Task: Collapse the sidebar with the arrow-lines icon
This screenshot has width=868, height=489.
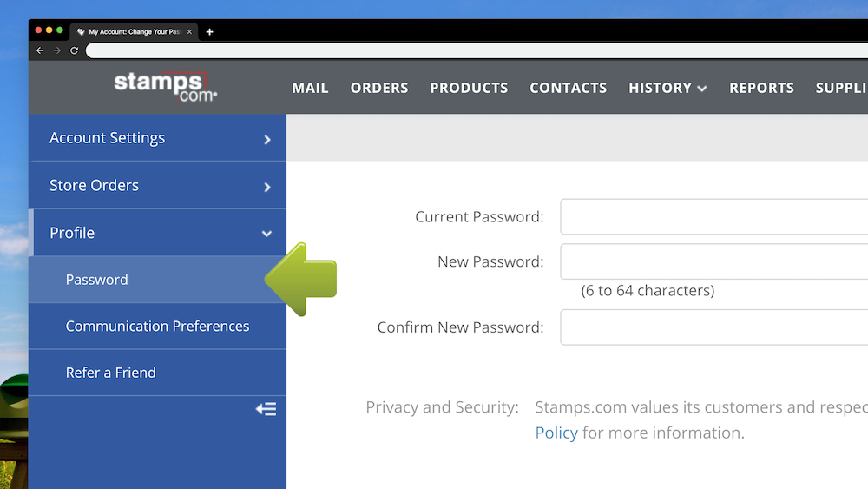Action: pos(266,409)
